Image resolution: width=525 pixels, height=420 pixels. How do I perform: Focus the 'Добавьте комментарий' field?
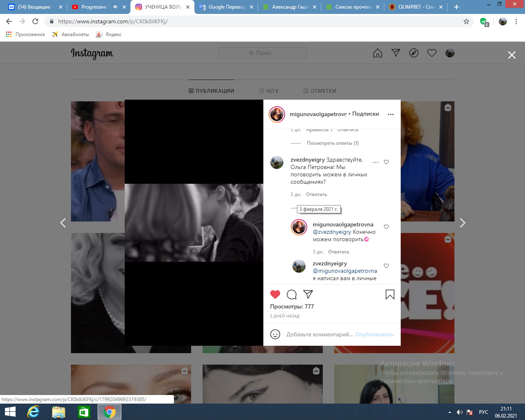[320, 334]
